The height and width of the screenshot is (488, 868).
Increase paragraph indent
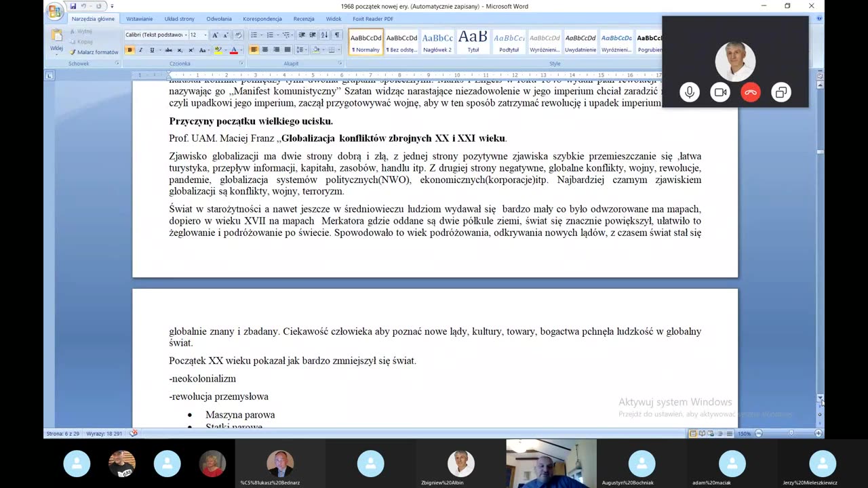coord(313,35)
